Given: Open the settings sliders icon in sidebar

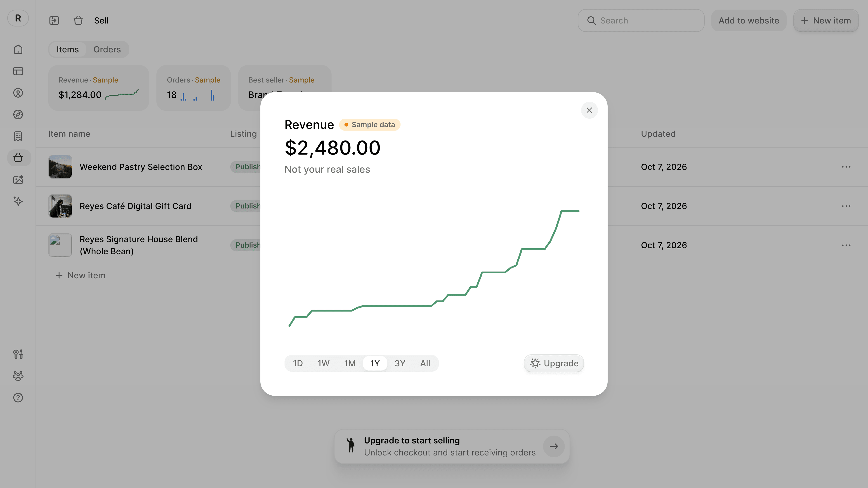Looking at the screenshot, I should 18,354.
